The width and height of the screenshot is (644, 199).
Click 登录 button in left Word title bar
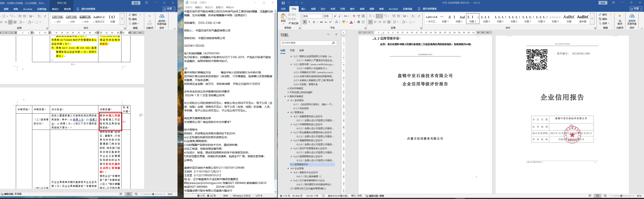(x=136, y=3)
